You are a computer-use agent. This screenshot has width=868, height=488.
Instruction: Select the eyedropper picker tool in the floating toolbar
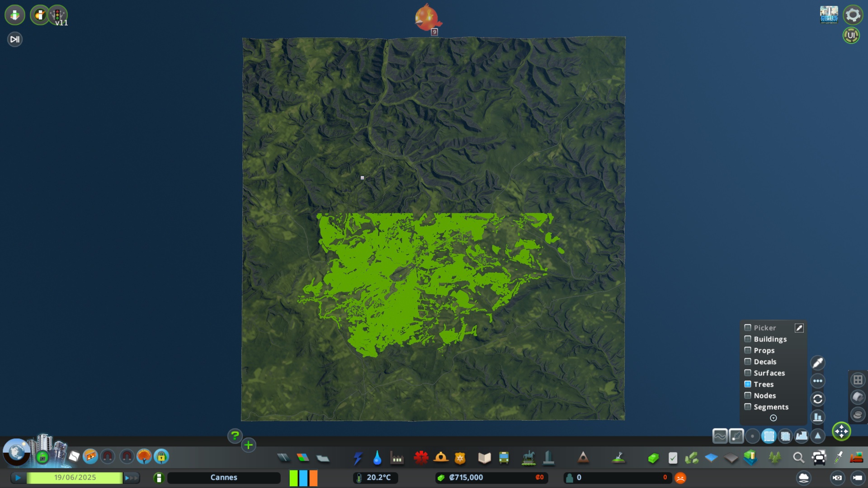tap(818, 362)
